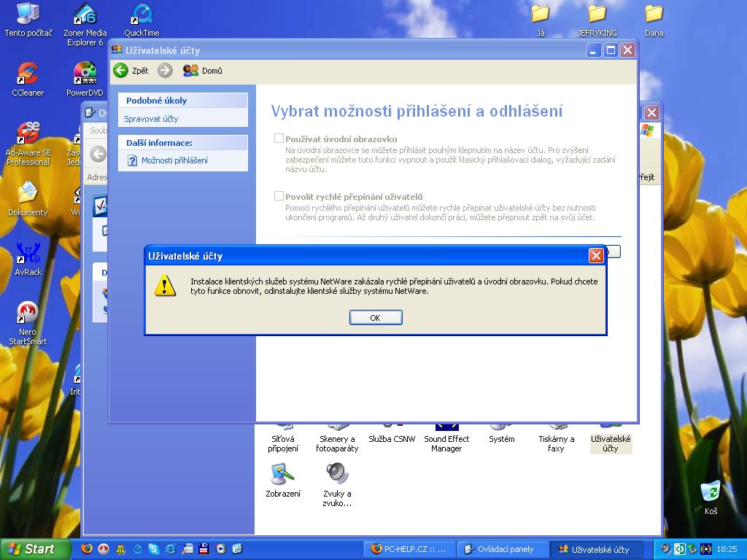The image size is (747, 560).
Task: Open 'Možnosti přihlášení' help link
Action: 174,160
